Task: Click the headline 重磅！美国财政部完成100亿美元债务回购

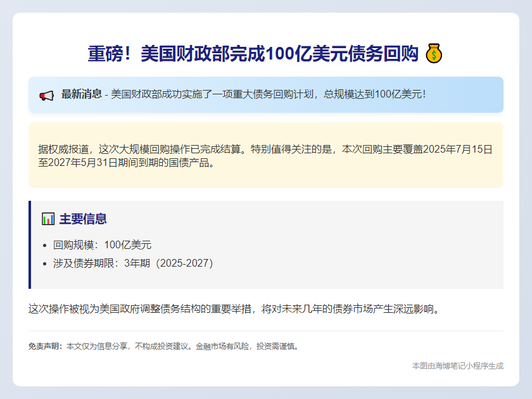Action: [x=253, y=54]
